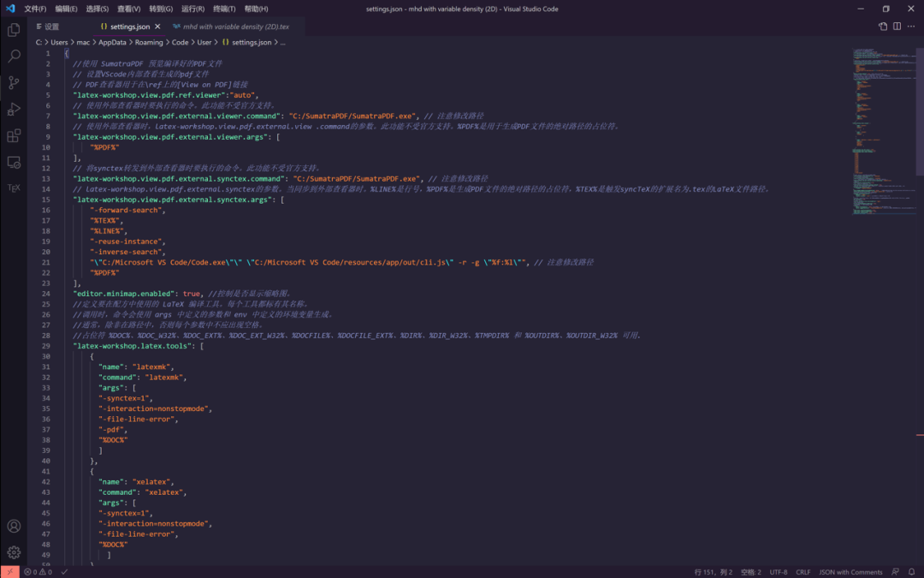
Task: Click the feedback icon in status bar
Action: [895, 571]
